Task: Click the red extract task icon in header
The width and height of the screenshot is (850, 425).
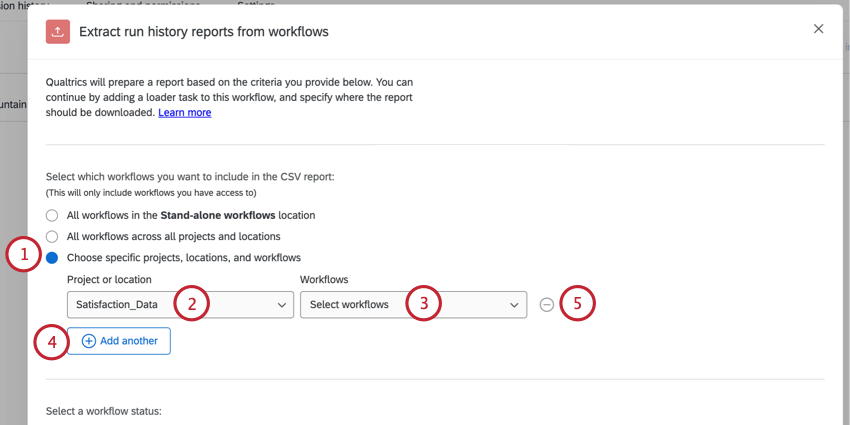Action: tap(58, 32)
